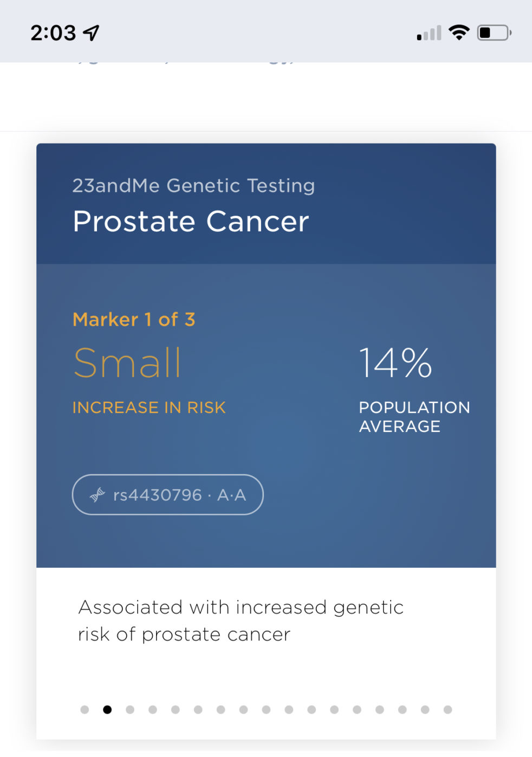This screenshot has width=532, height=757.
Task: Open the rs4430796 · A·A genotype pill
Action: (x=167, y=495)
